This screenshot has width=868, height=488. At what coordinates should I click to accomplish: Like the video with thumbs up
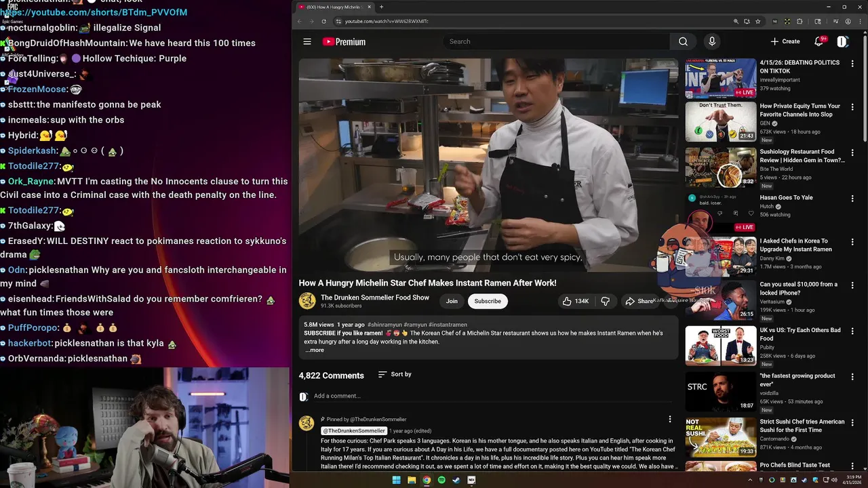click(575, 301)
